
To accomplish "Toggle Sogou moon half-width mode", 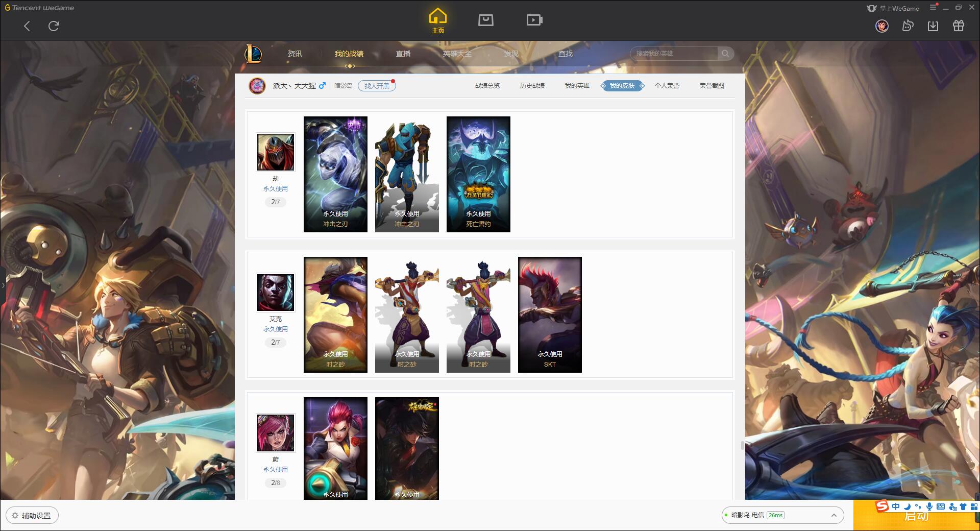I will (908, 506).
